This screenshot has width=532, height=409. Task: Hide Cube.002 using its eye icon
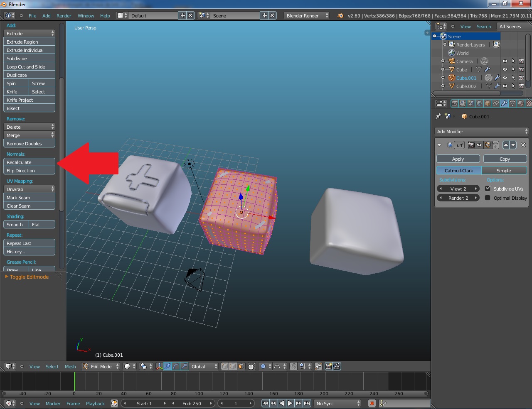click(x=505, y=86)
